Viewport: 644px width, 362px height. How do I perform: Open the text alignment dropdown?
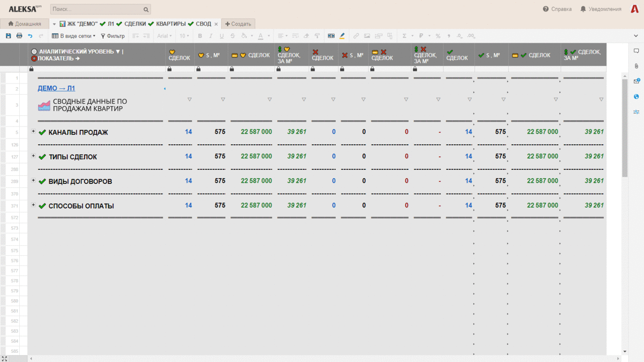[x=282, y=36]
